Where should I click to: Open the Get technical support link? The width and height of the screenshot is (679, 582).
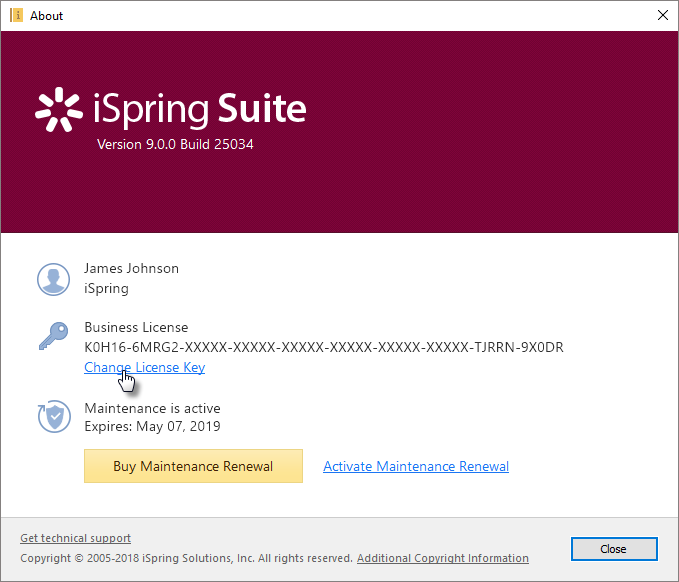pos(75,538)
